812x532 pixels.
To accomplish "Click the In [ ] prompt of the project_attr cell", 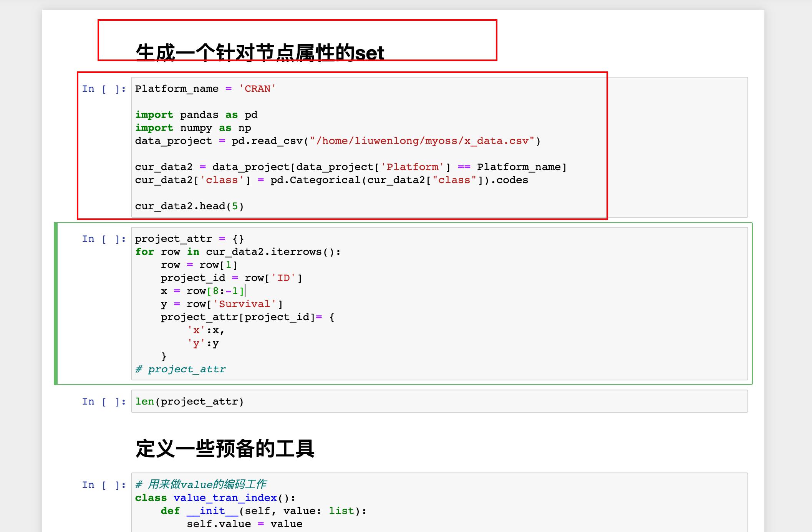I will pyautogui.click(x=104, y=239).
